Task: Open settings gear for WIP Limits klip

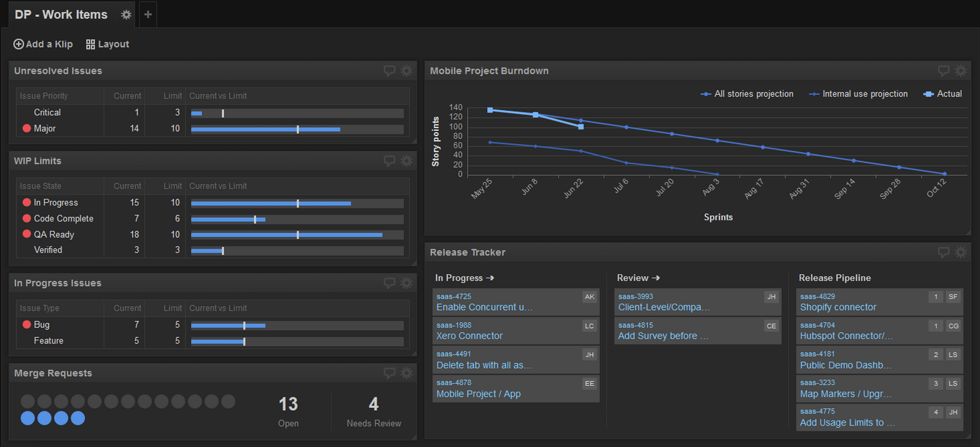Action: pyautogui.click(x=406, y=161)
